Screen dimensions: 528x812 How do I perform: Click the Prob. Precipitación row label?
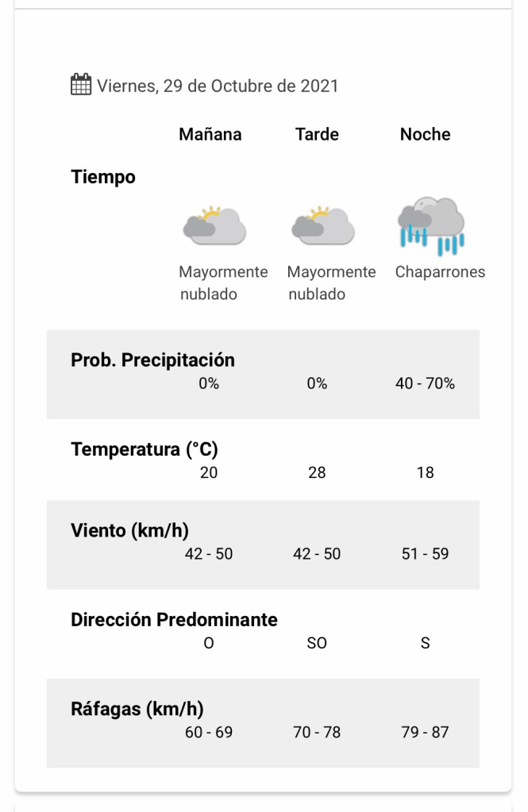[x=152, y=360]
